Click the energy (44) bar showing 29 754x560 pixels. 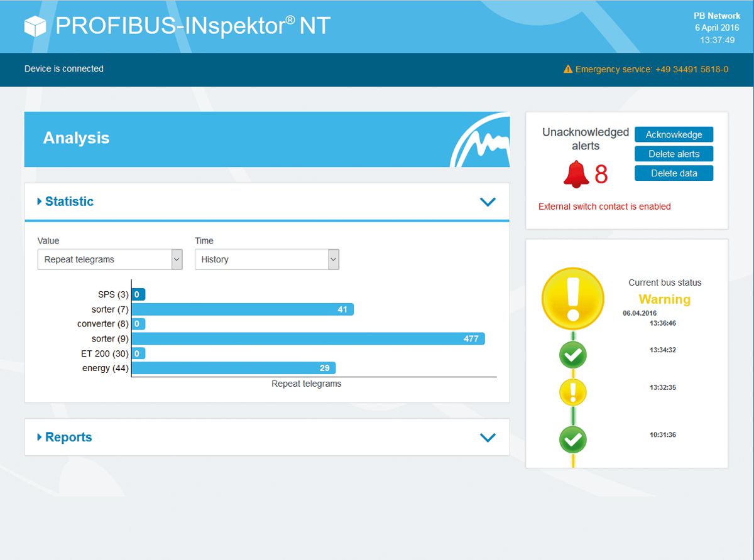point(233,368)
